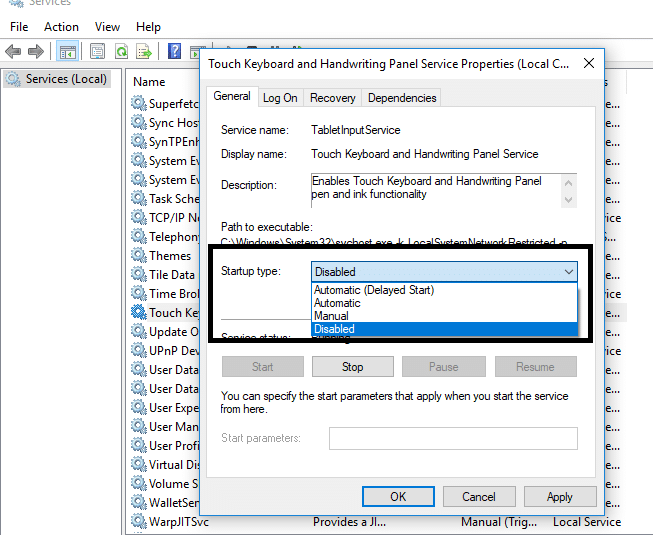Viewport: 653px width, 535px height.
Task: Click the Forward arrow toolbar icon
Action: pos(36,51)
